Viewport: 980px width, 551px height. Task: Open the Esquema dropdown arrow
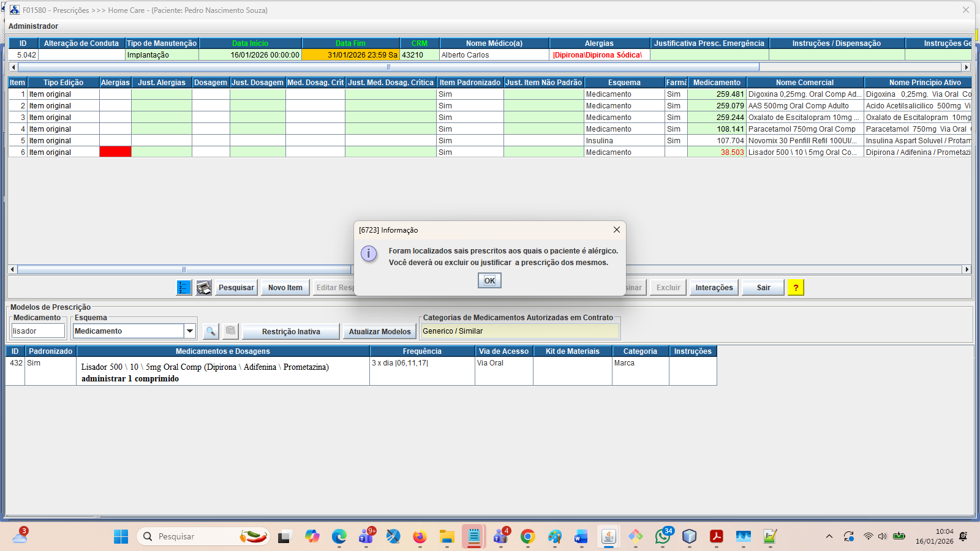190,331
